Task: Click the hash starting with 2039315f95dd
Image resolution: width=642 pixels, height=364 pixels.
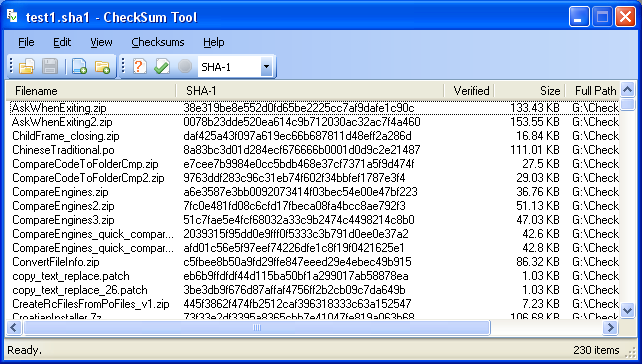Action: [296, 234]
